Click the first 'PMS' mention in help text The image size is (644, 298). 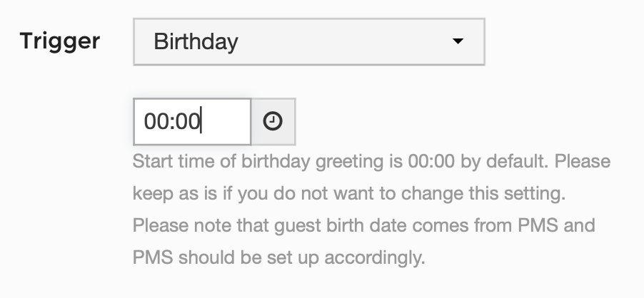tap(538, 225)
